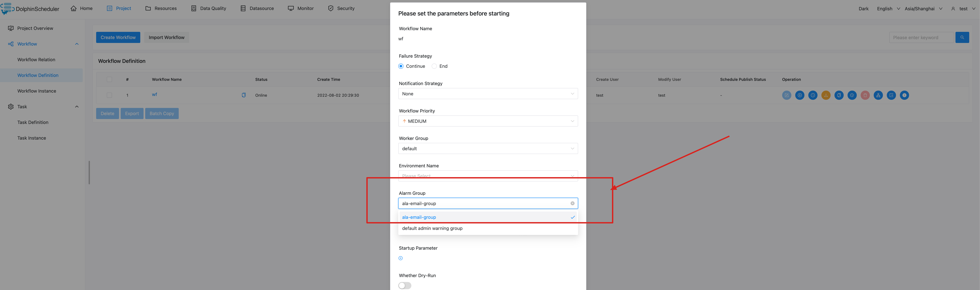Take workflow wf offline via download icon

point(825,95)
